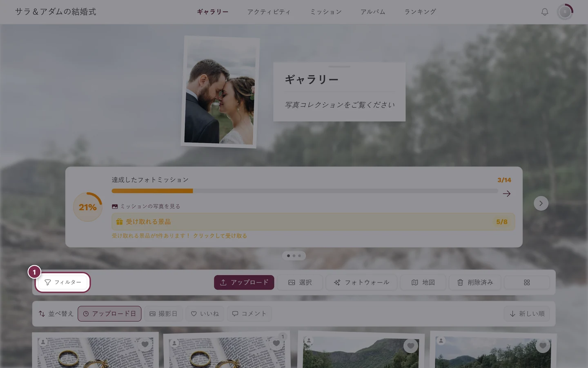This screenshot has width=588, height=368.
Task: Switch to アクティビティ tab
Action: click(269, 12)
